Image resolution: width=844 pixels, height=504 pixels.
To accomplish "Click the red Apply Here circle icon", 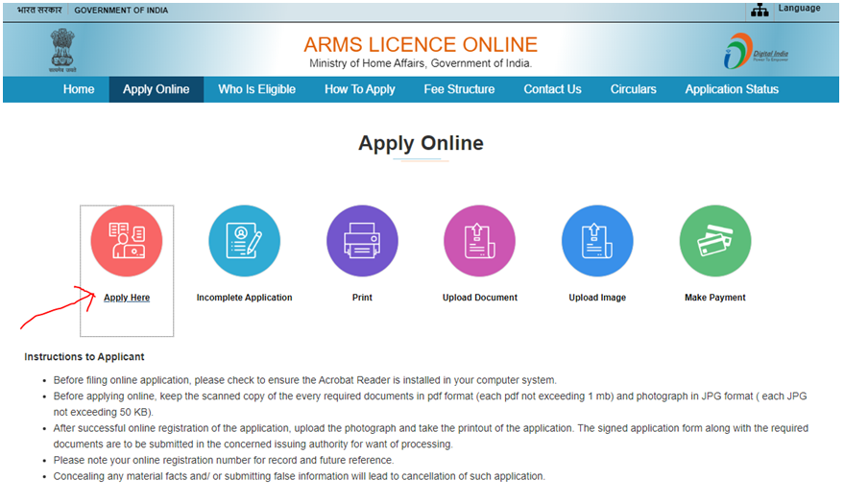I will click(x=127, y=241).
